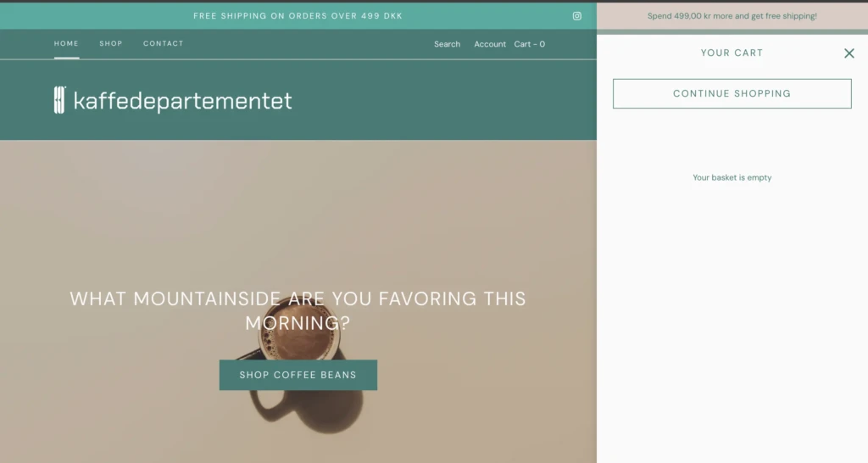Click the Search link in header
This screenshot has height=463, width=868.
point(447,44)
